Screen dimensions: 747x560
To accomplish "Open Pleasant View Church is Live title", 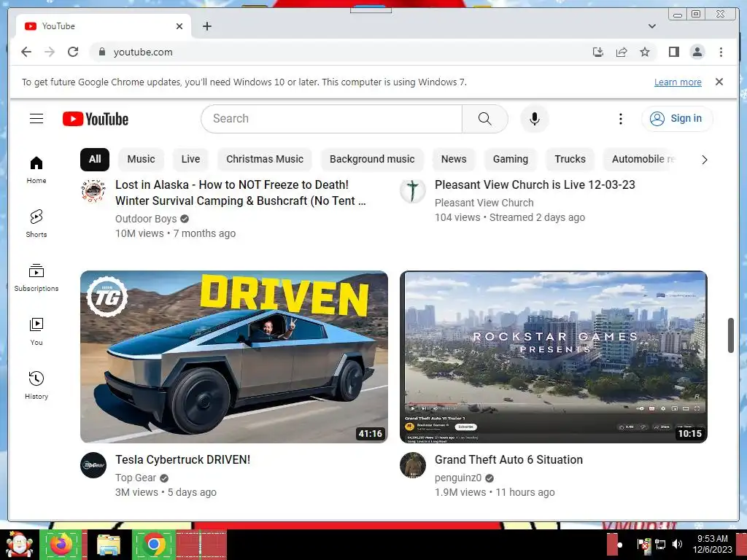I will point(535,184).
